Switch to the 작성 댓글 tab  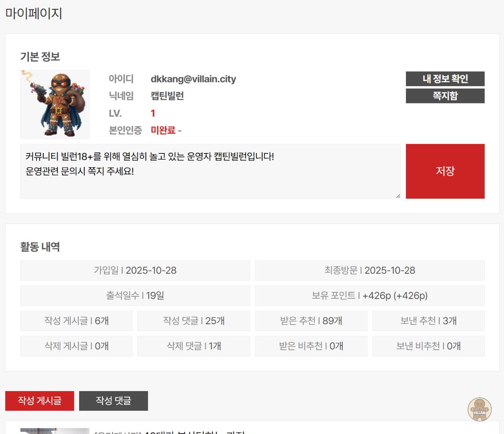click(113, 401)
